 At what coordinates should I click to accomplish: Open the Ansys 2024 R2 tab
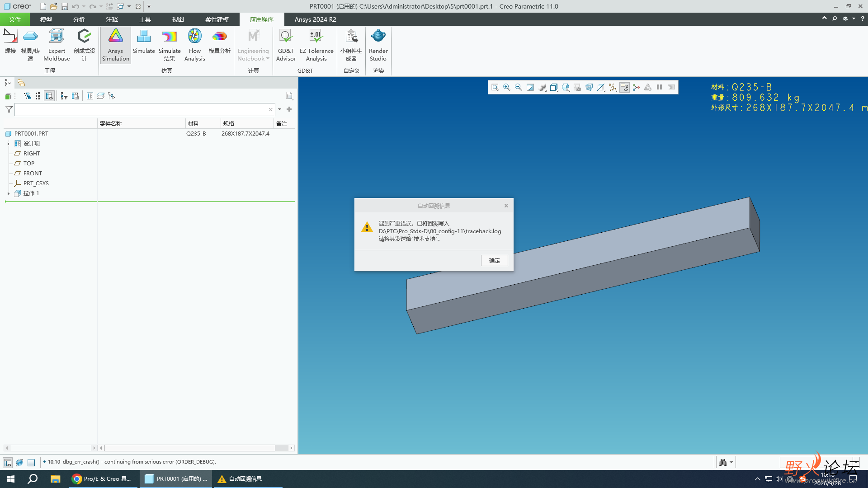pos(315,19)
